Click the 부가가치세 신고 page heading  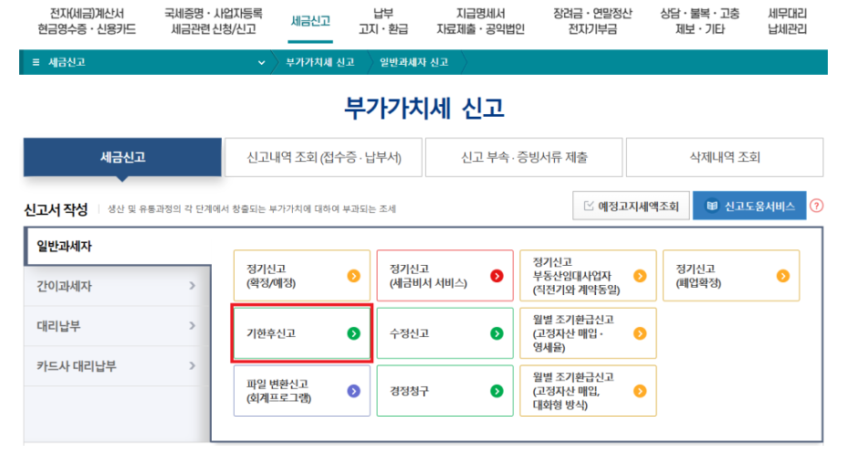[424, 108]
